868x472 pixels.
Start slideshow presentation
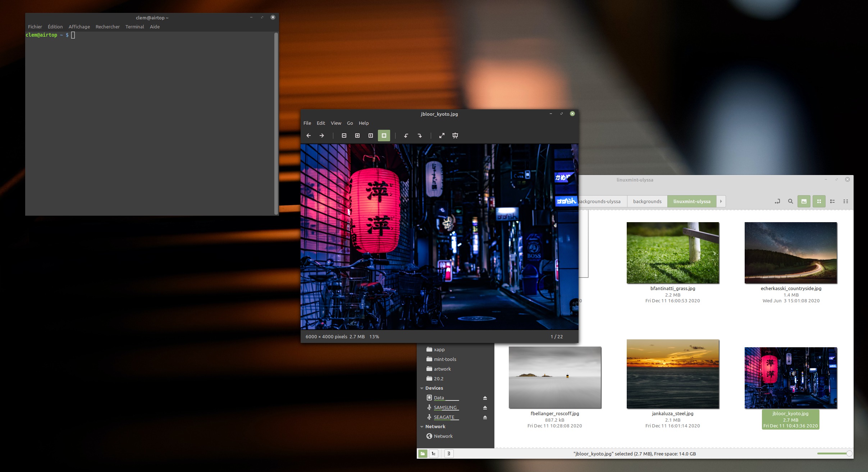point(455,136)
